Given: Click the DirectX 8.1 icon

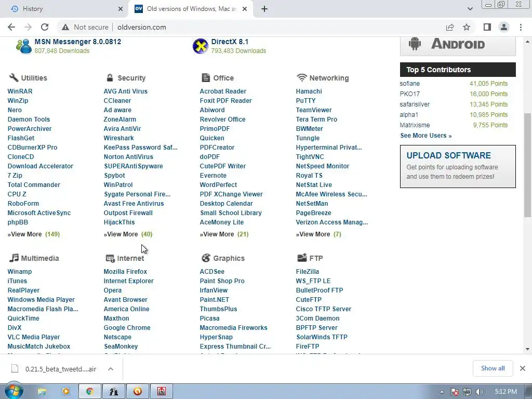Looking at the screenshot, I should [200, 46].
